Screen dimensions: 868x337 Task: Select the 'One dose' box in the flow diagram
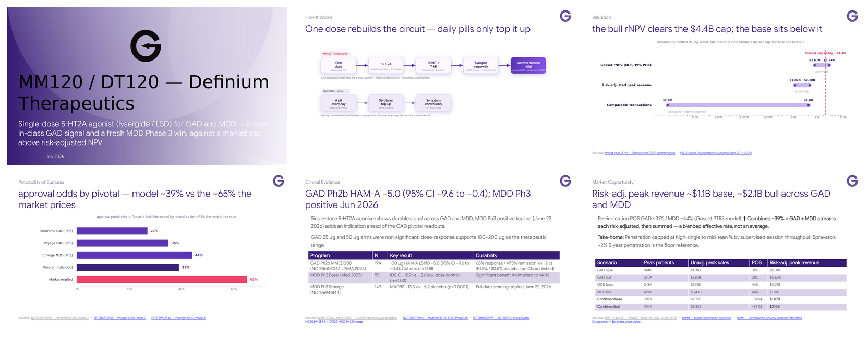tap(339, 65)
